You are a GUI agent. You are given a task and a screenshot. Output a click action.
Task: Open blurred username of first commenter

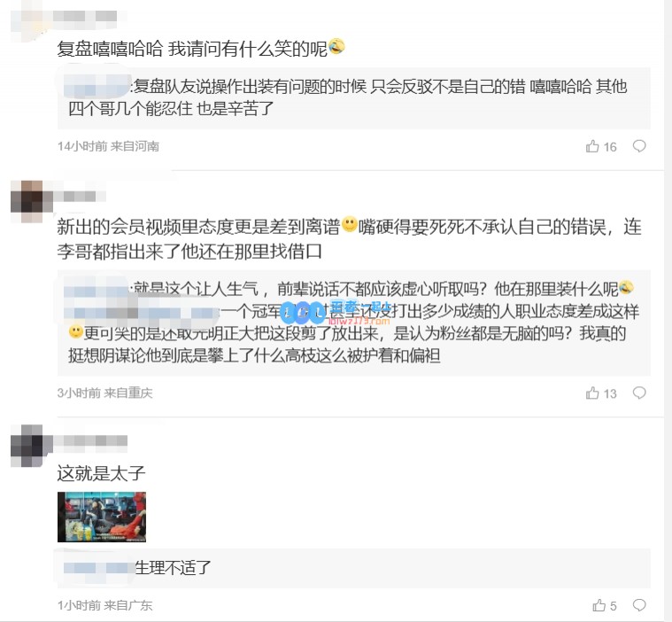pos(85,16)
